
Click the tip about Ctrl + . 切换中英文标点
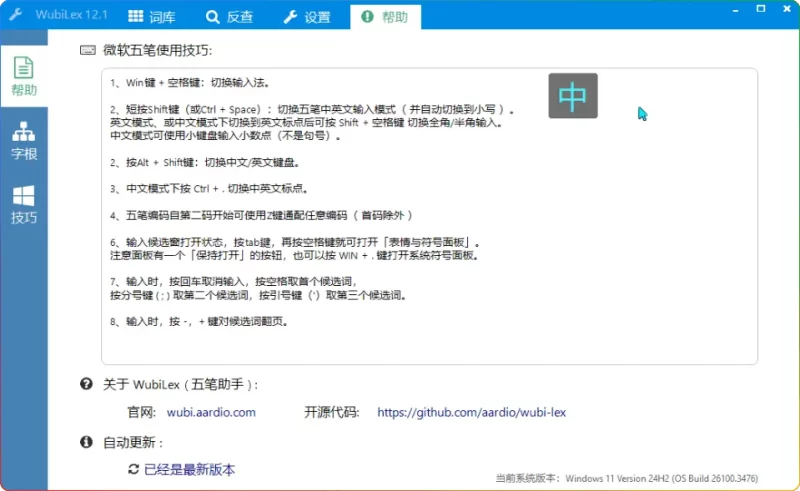[x=209, y=189]
